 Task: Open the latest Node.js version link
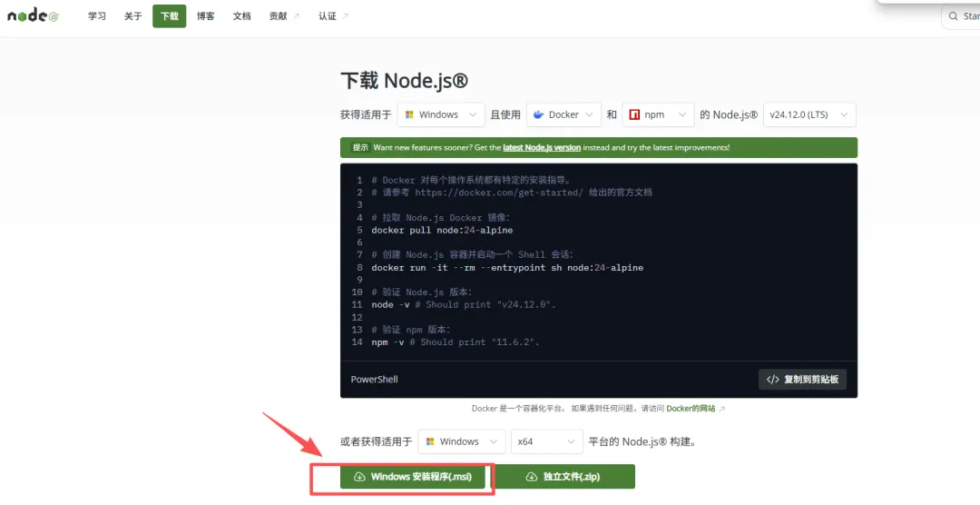pos(542,148)
